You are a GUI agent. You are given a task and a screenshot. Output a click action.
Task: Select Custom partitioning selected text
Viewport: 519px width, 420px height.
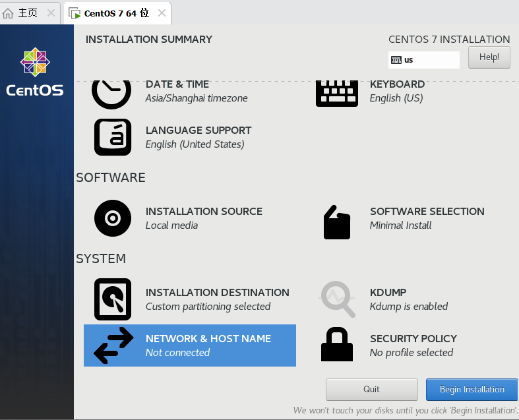click(208, 307)
